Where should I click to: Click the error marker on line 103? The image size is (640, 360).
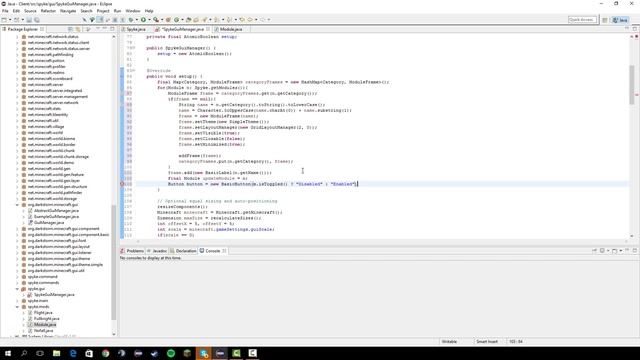coord(122,184)
